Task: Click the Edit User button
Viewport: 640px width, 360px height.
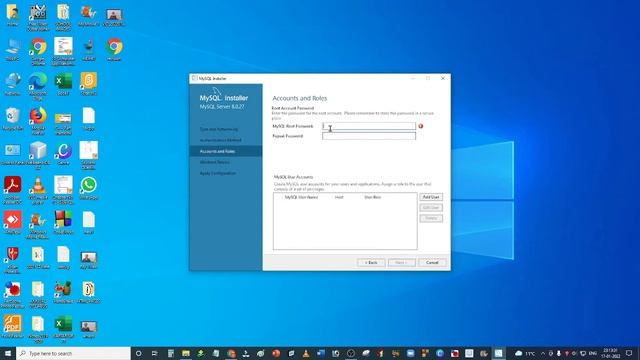Action: point(431,208)
